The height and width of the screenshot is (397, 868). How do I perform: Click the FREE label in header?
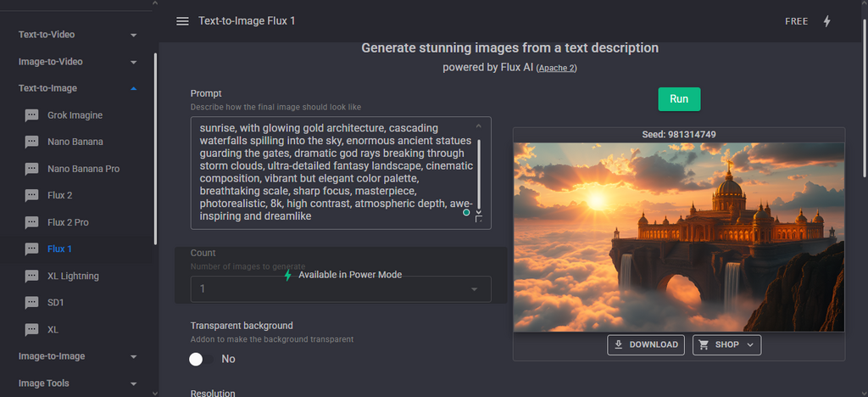pos(796,21)
